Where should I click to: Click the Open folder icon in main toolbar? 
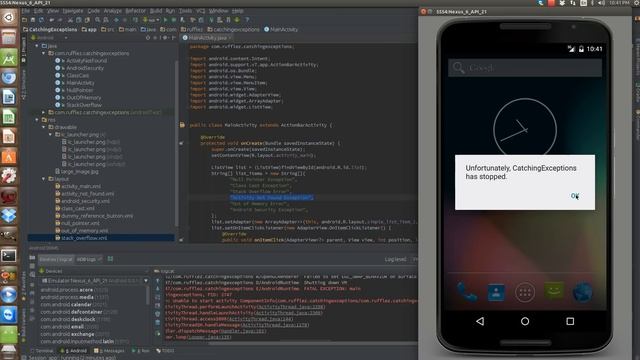[24, 20]
